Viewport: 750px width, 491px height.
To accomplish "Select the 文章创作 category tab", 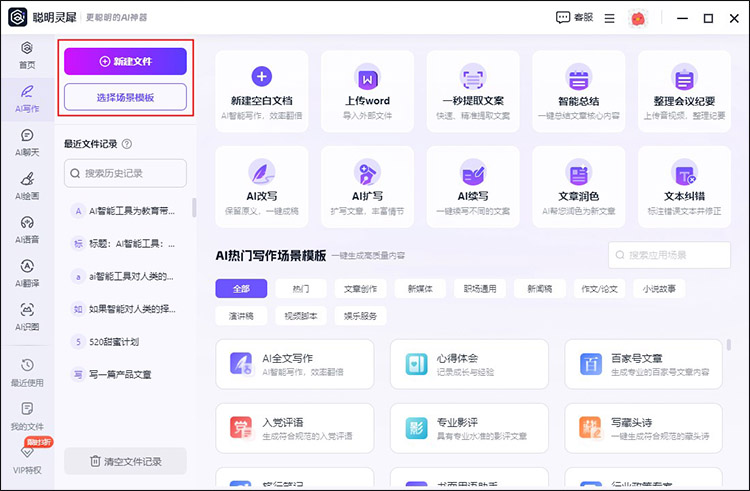I will (361, 288).
